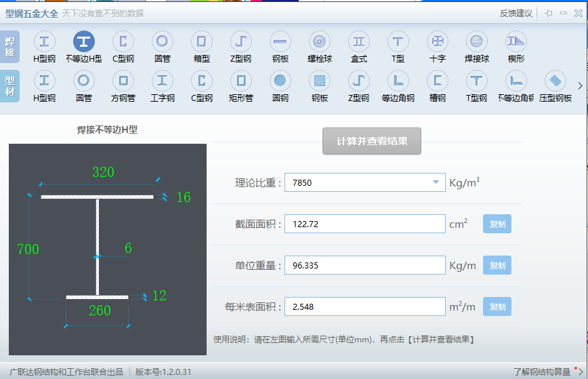The width and height of the screenshot is (588, 379).
Task: Click the 每米表面积 result field
Action: [365, 306]
